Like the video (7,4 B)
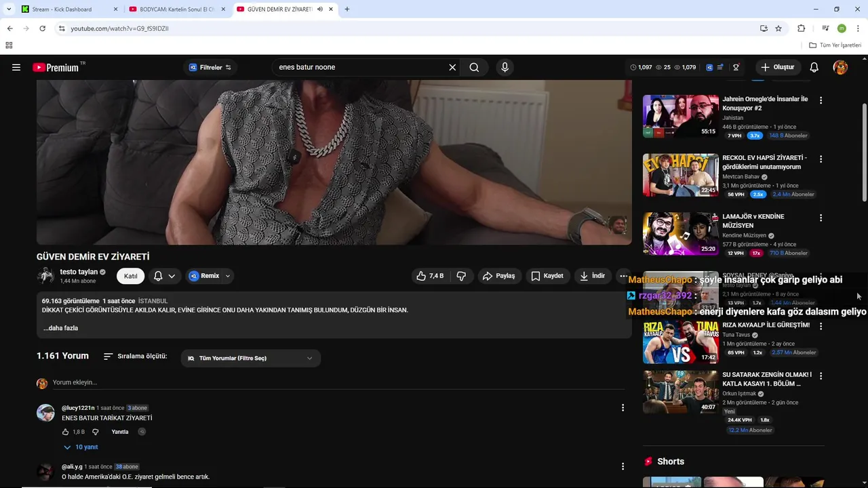The image size is (868, 488). [x=430, y=276]
